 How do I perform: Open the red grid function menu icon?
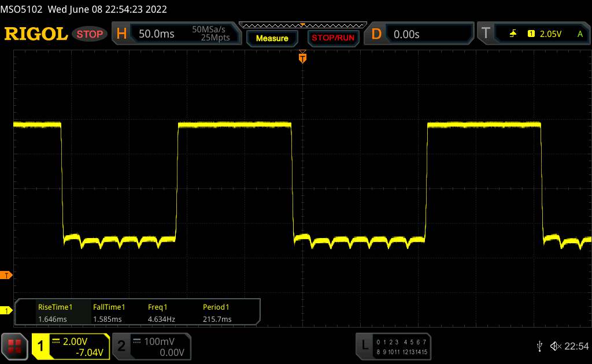(x=15, y=346)
